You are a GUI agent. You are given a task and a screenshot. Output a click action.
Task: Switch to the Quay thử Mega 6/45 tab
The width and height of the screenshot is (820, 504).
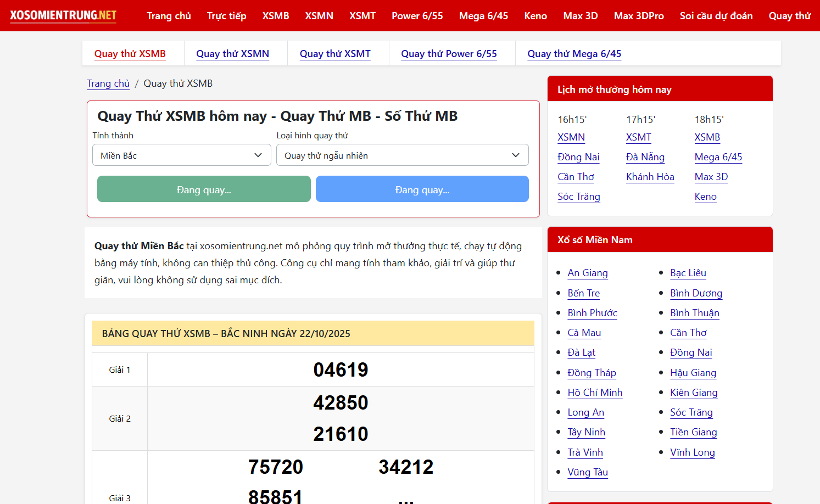[574, 54]
